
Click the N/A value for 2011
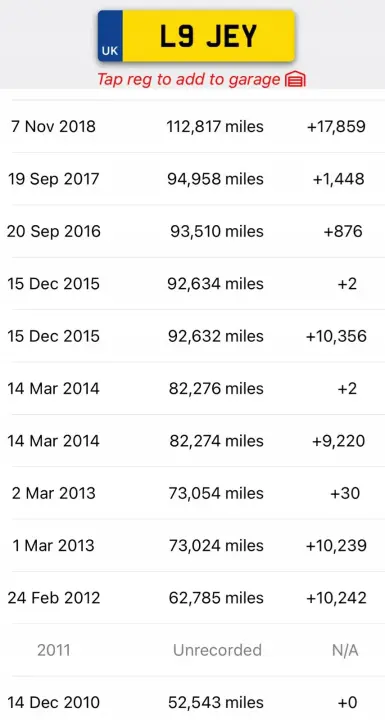coord(345,650)
